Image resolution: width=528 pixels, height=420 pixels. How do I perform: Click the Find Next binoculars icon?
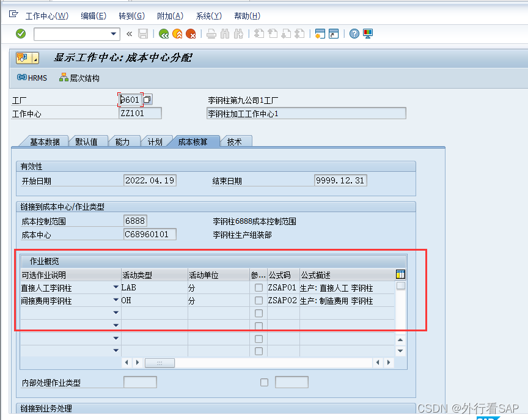point(238,34)
